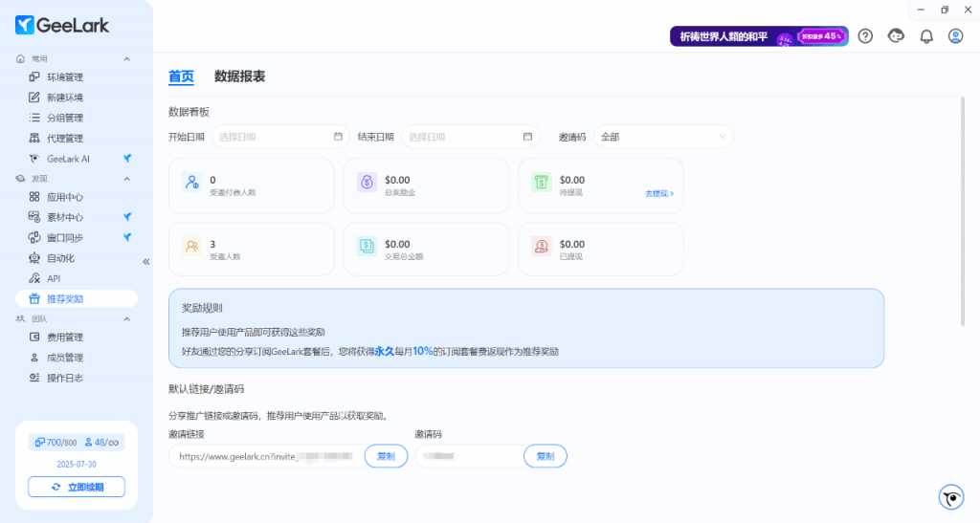980x523 pixels.
Task: Click the promotional discount banner
Action: pyautogui.click(x=758, y=36)
